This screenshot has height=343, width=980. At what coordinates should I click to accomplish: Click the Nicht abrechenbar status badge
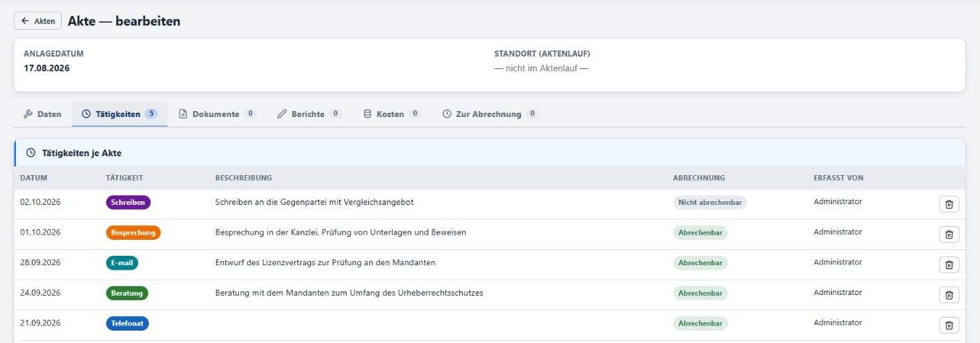click(x=710, y=203)
